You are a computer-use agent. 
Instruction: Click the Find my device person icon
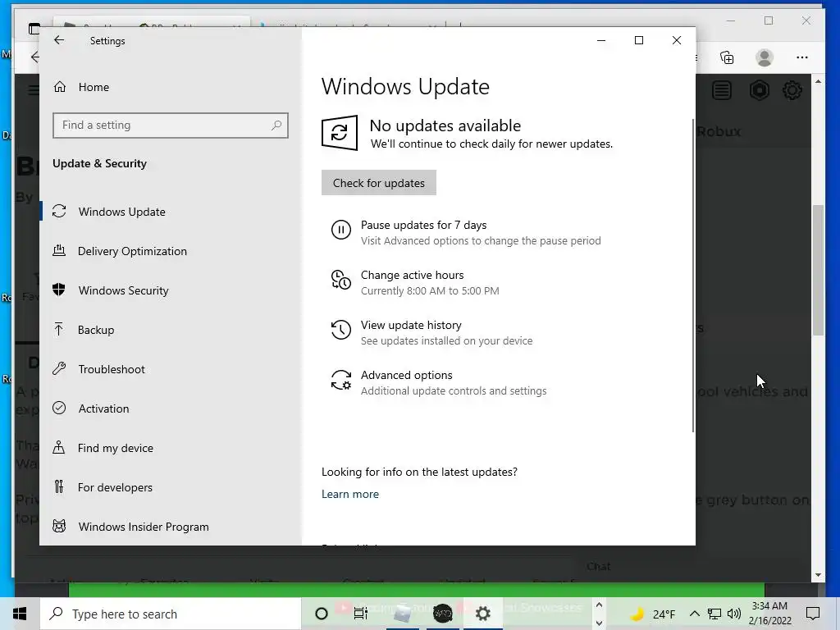(59, 447)
